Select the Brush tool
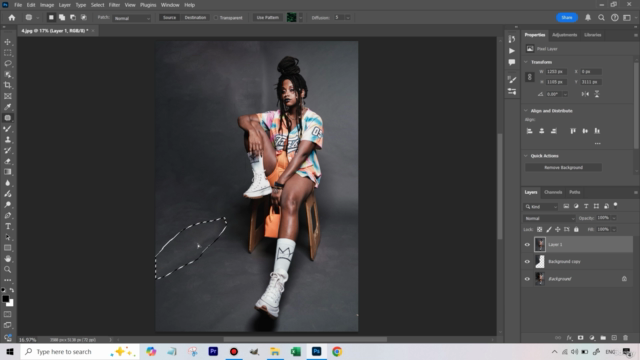Image resolution: width=640 pixels, height=360 pixels. [8, 129]
